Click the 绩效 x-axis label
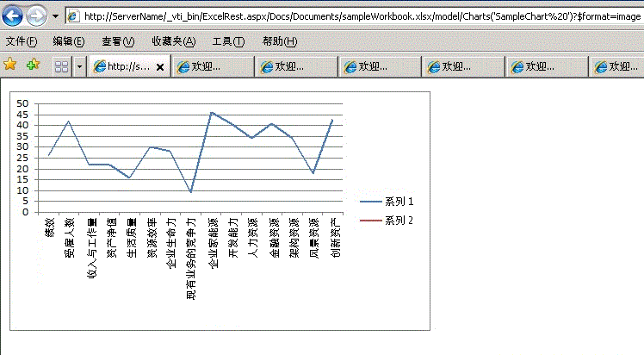 [49, 227]
